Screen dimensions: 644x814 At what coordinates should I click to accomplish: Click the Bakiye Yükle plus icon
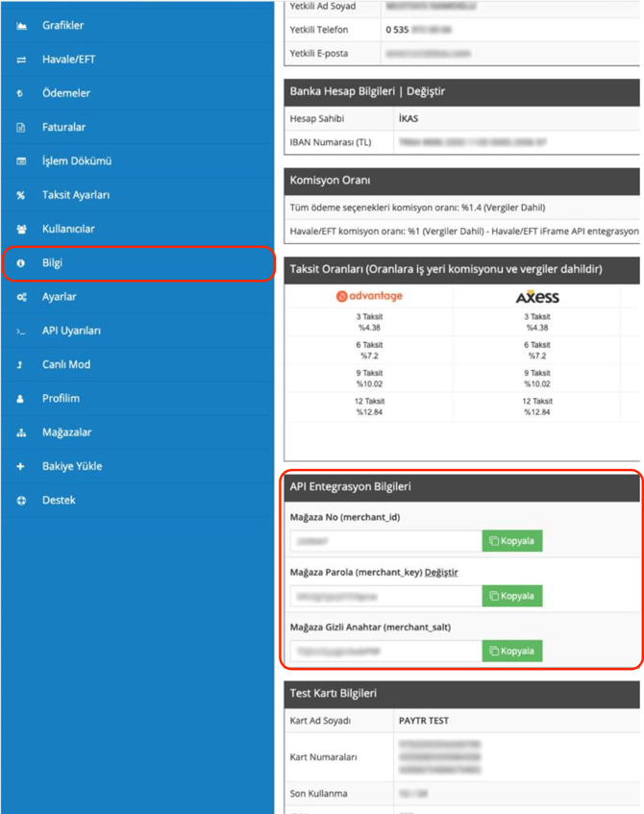(x=21, y=466)
